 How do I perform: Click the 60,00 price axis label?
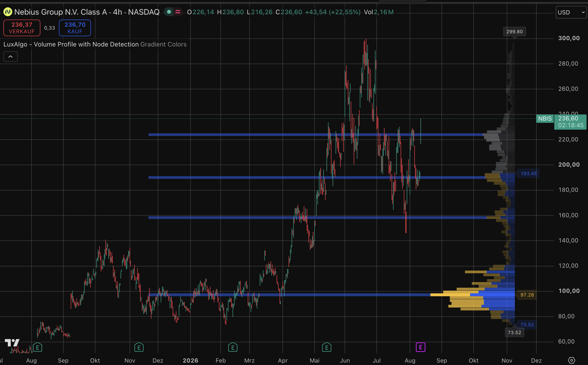(x=566, y=342)
